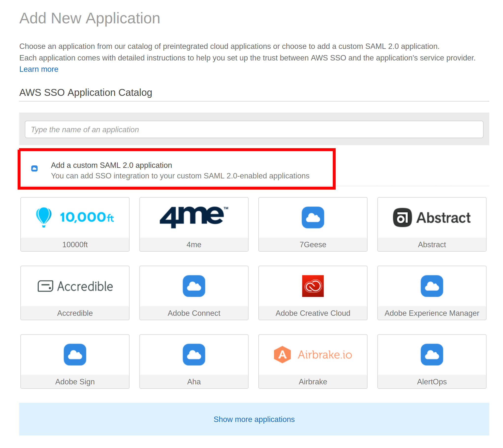
Task: Click the 10,000ft balloon logo
Action: [75, 217]
